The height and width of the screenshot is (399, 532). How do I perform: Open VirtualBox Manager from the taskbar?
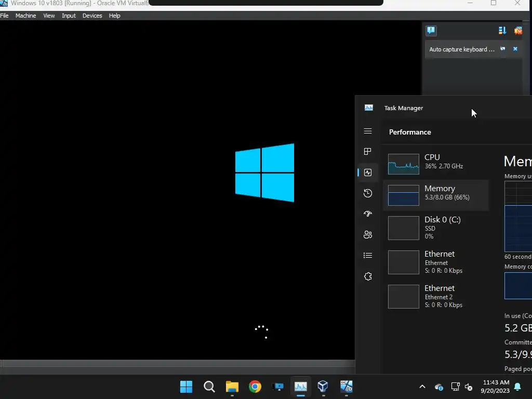pos(323,387)
